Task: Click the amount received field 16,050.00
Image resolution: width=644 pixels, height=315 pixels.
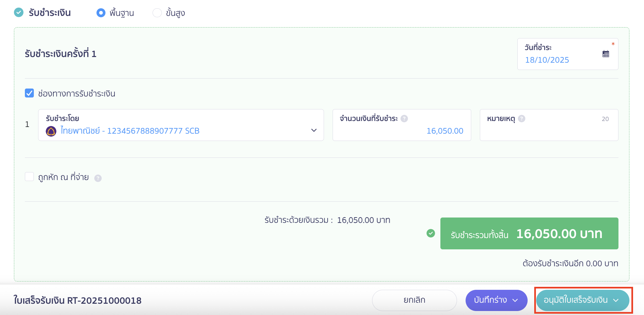Action: [x=444, y=131]
